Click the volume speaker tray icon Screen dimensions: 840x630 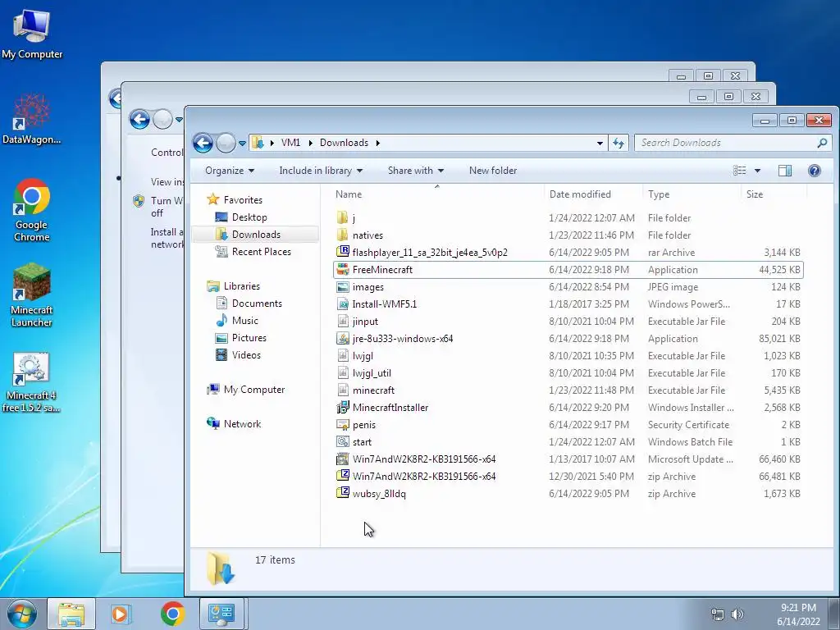737,614
